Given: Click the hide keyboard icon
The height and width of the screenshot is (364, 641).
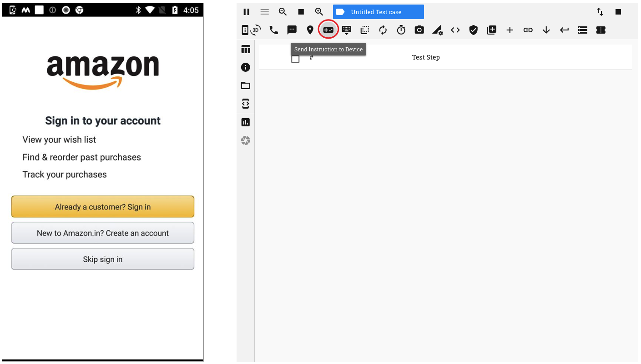Looking at the screenshot, I should [346, 30].
